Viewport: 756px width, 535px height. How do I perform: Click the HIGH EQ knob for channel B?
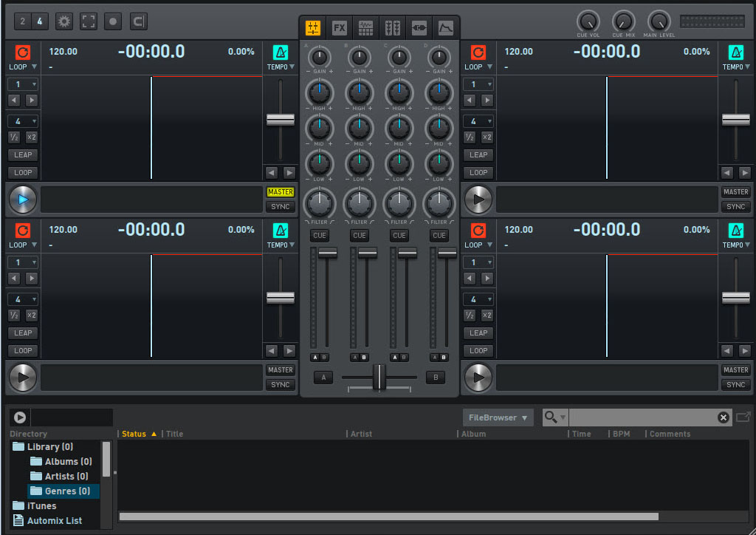click(x=360, y=92)
